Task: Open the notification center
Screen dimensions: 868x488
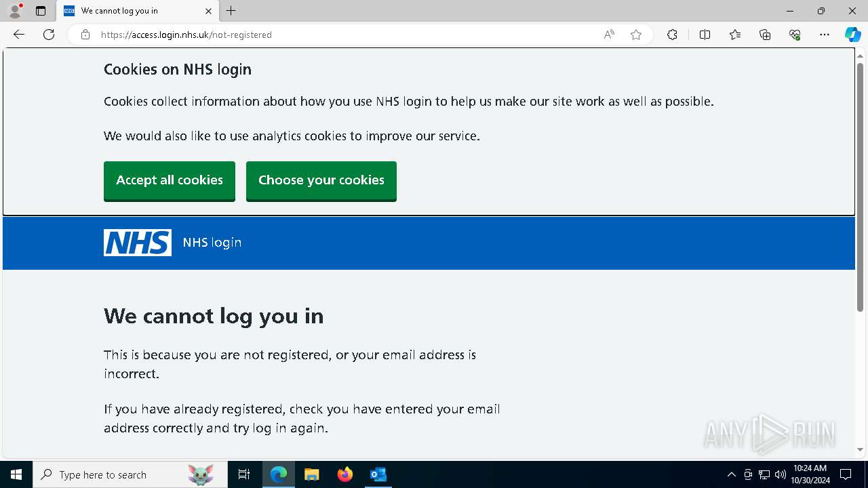Action: click(x=846, y=474)
